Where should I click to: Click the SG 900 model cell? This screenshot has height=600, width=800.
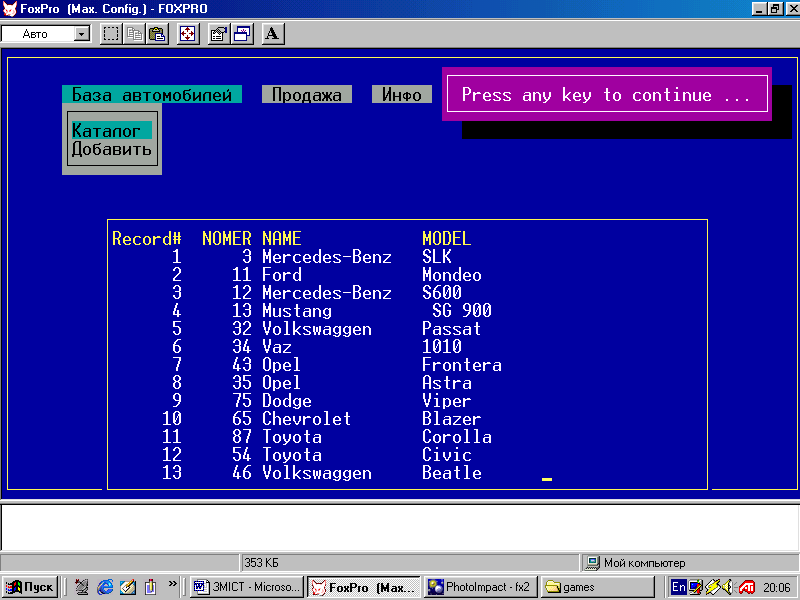tap(462, 311)
